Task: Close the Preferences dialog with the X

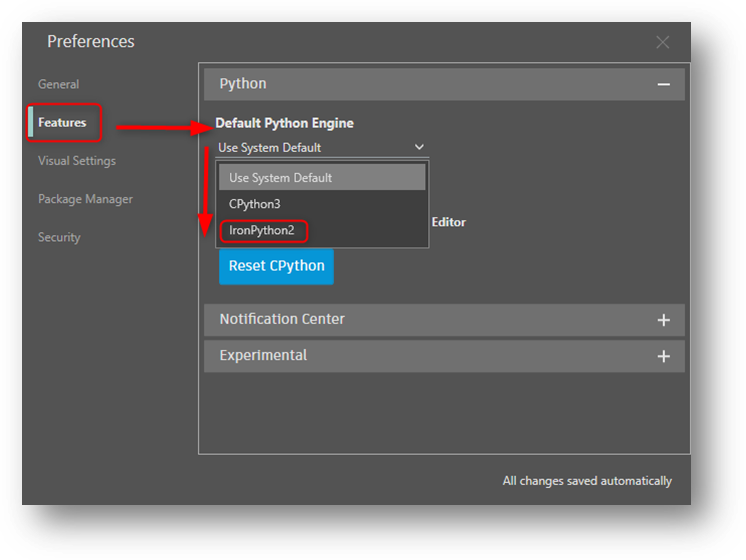Action: click(662, 42)
